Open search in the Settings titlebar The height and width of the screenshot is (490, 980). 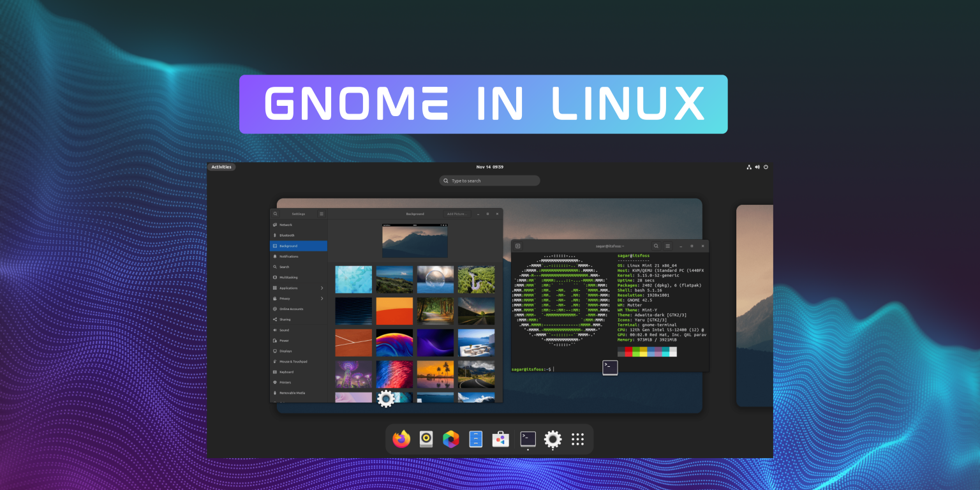tap(275, 214)
